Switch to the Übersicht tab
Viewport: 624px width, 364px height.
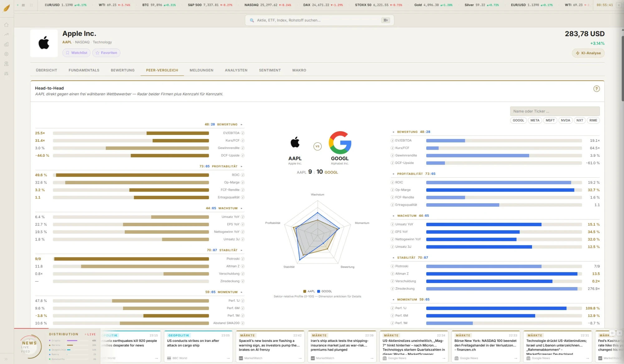tap(46, 70)
